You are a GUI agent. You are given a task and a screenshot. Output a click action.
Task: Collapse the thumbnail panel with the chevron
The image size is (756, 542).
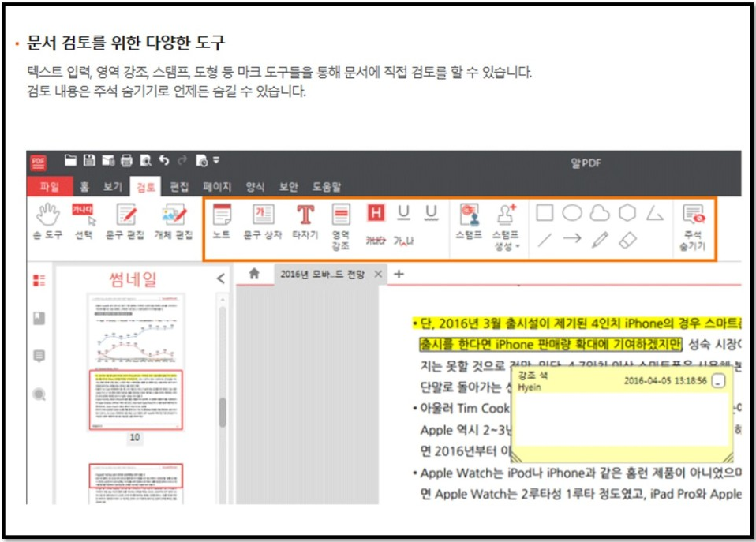pos(221,278)
